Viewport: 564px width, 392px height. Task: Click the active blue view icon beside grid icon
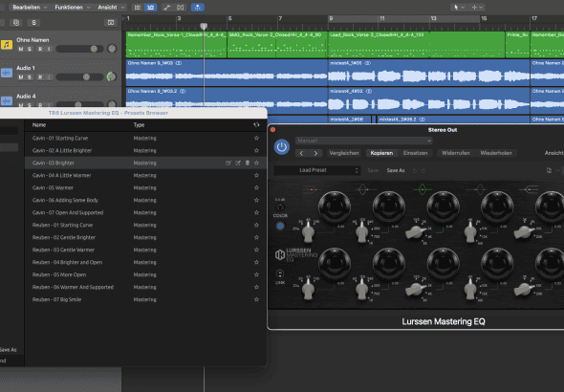click(151, 8)
